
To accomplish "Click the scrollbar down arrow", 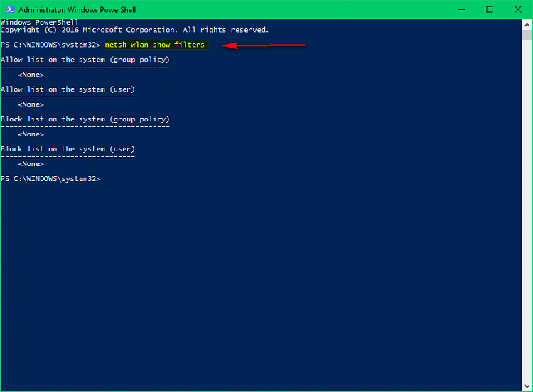I will click(527, 386).
